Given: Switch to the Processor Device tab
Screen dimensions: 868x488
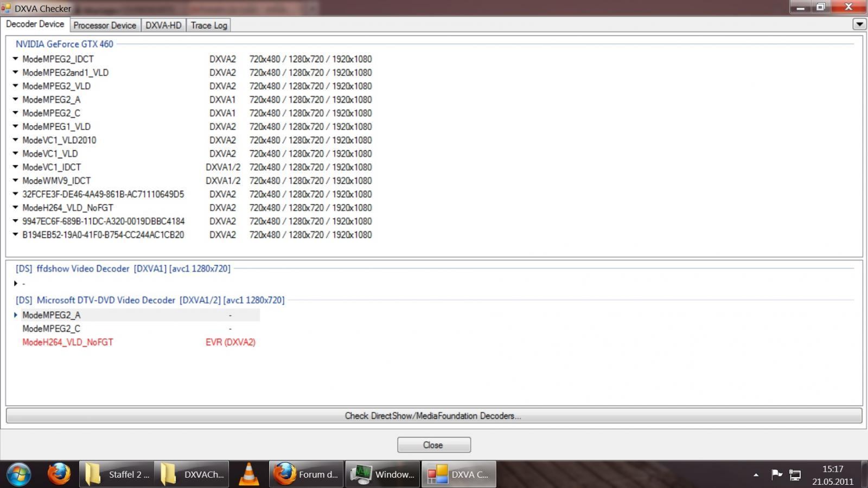Looking at the screenshot, I should tap(105, 25).
